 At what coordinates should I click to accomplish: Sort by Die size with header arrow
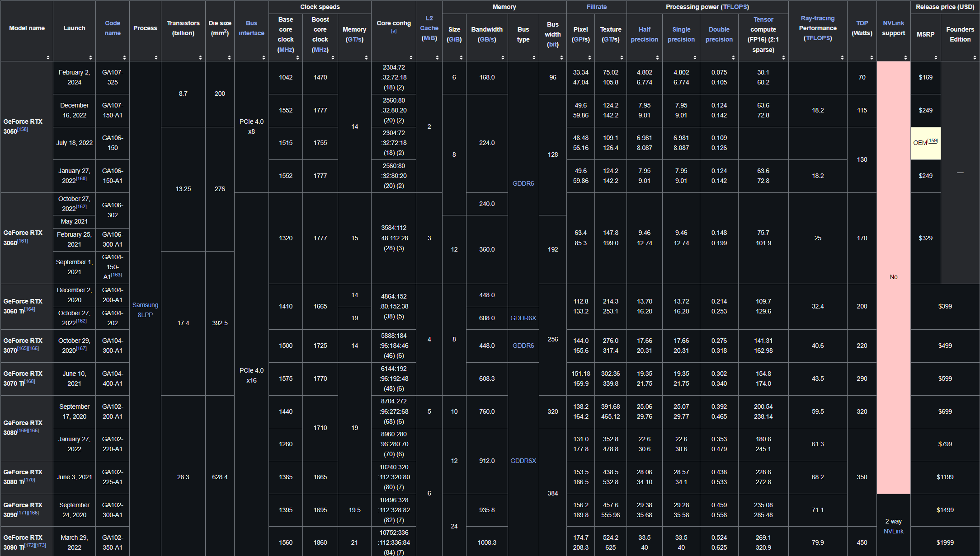tap(229, 58)
